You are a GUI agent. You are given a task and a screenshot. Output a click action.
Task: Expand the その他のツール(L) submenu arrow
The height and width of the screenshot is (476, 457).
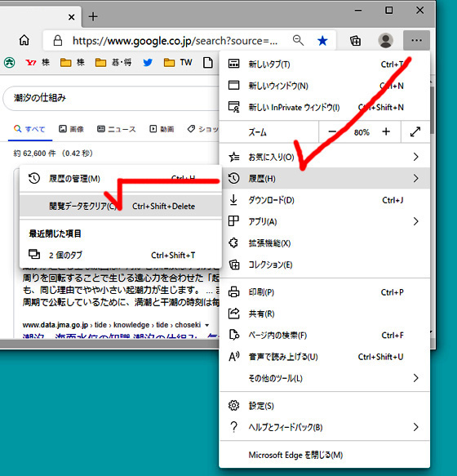415,378
